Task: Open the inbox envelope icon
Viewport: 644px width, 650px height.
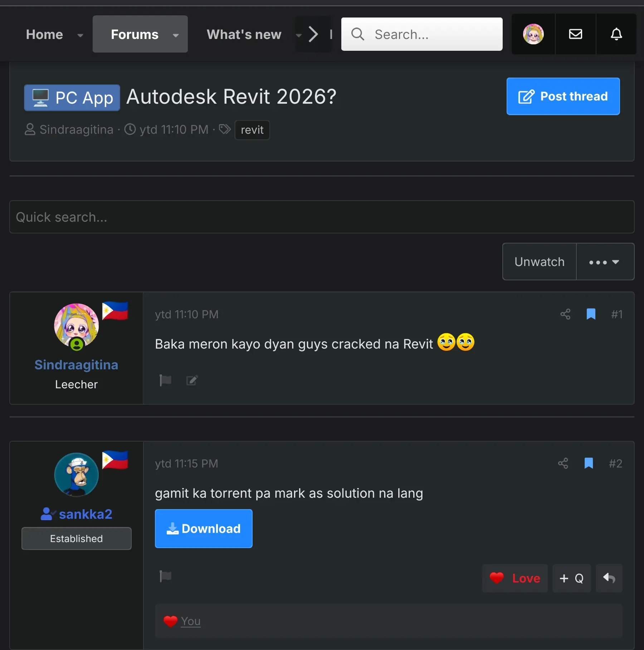Action: [x=575, y=34]
